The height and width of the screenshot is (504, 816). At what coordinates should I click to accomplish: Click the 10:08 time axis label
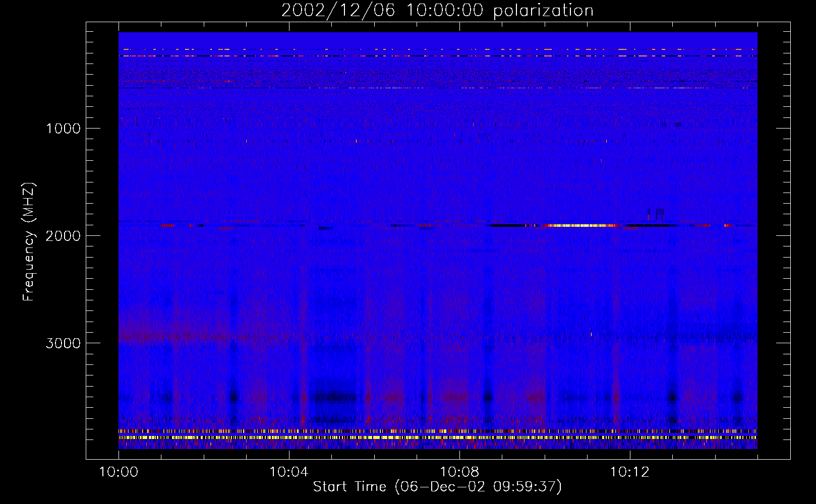tap(459, 472)
